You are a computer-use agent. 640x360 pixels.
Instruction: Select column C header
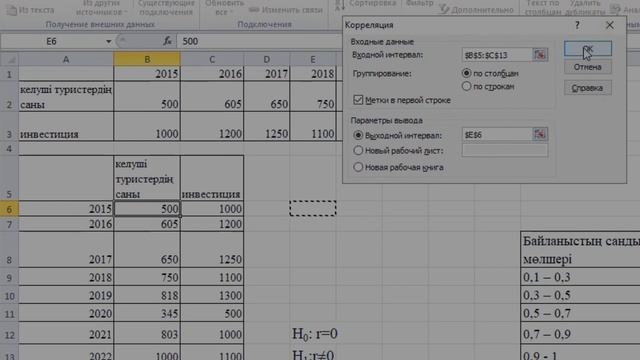pos(212,60)
